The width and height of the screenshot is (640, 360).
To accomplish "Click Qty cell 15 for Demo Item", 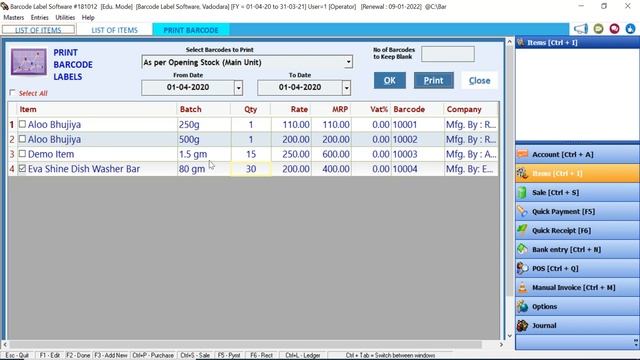I will pos(251,154).
